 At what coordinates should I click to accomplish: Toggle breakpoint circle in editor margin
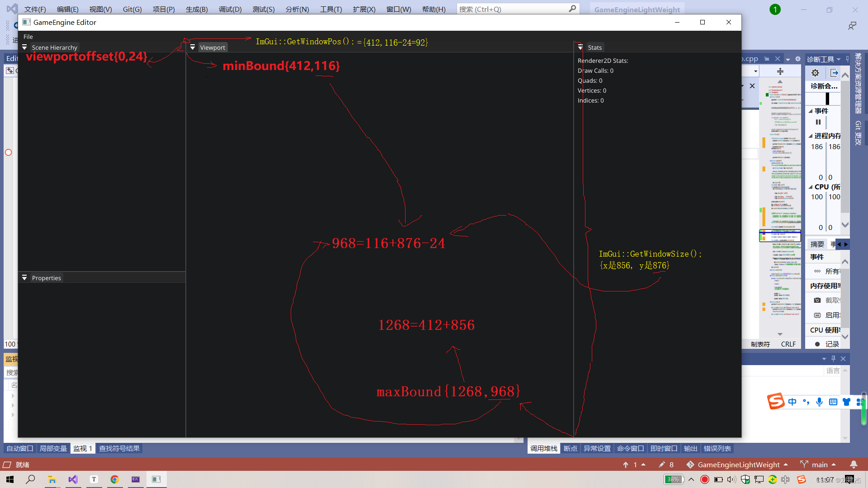[8, 152]
